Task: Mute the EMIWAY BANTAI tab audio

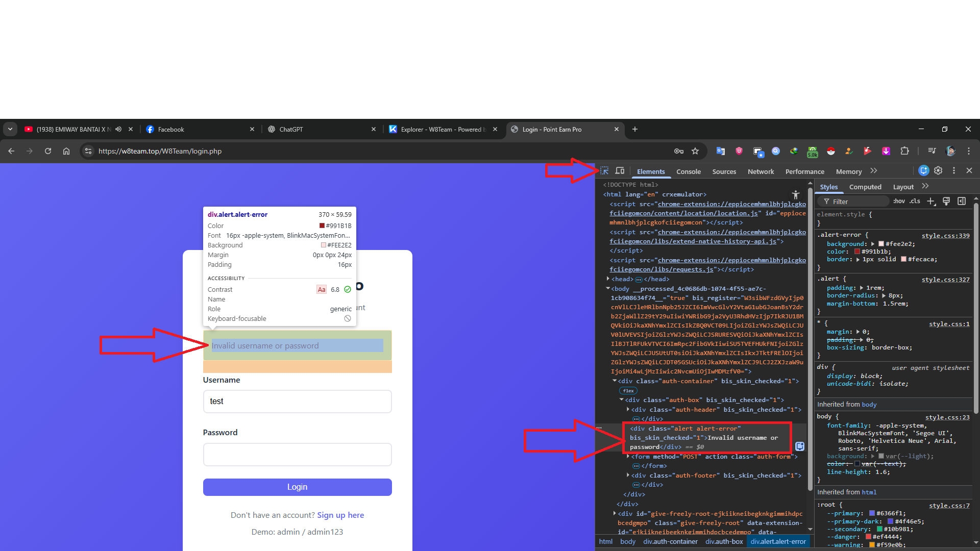Action: [x=118, y=130]
